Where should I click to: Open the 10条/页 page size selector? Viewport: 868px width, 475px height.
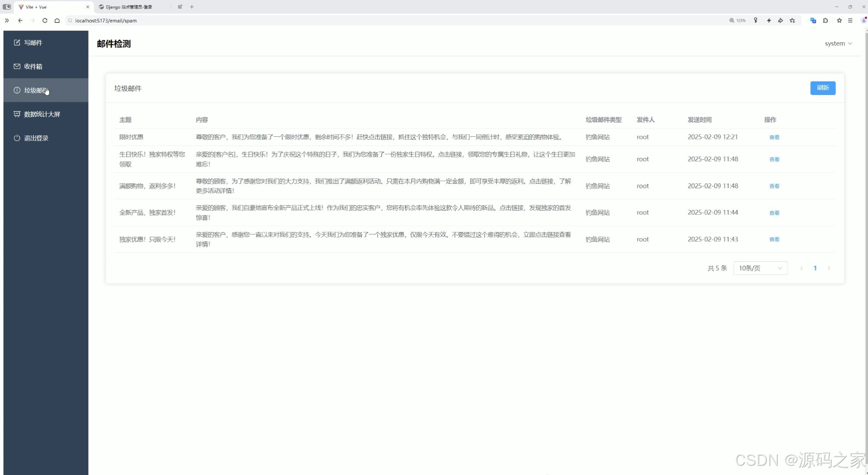[x=760, y=268]
